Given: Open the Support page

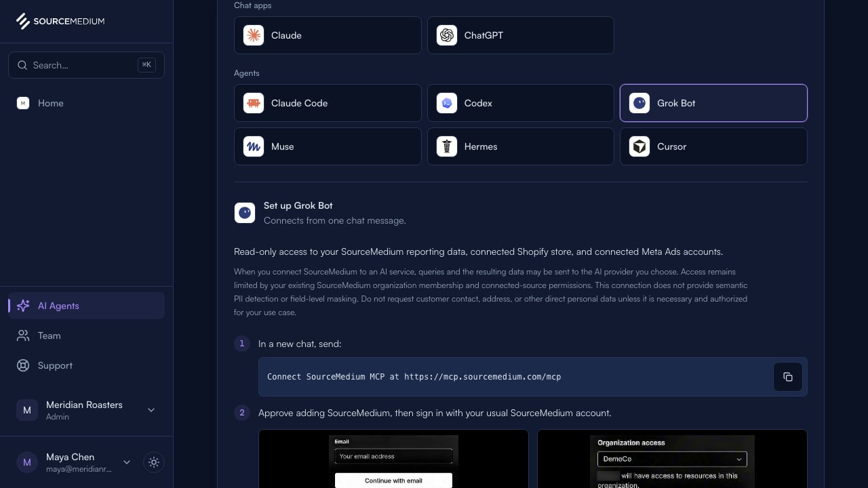Looking at the screenshot, I should click(86, 365).
